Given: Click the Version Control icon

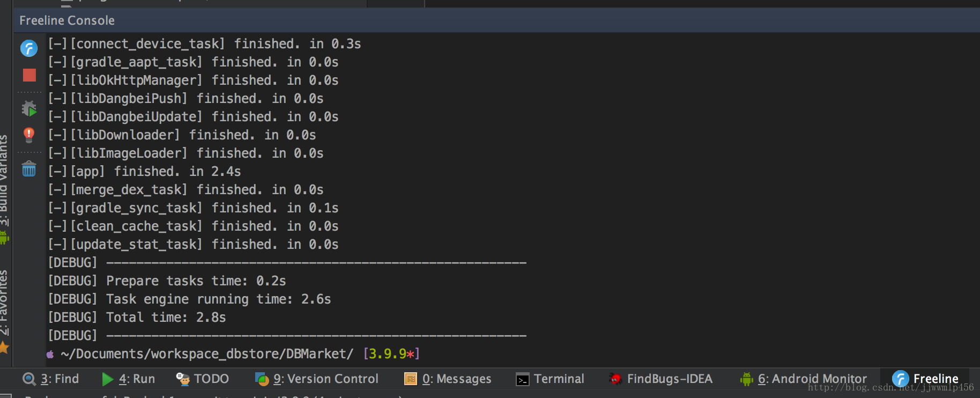Looking at the screenshot, I should coord(262,379).
